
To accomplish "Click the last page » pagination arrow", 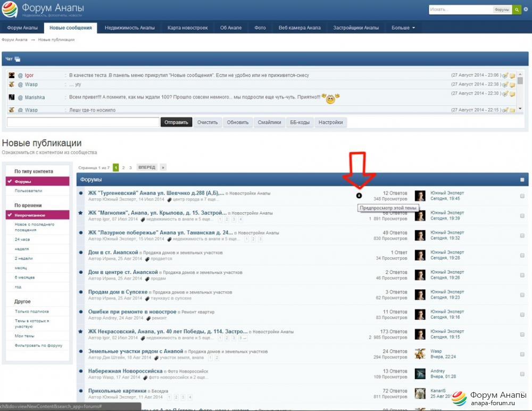I will (x=163, y=167).
